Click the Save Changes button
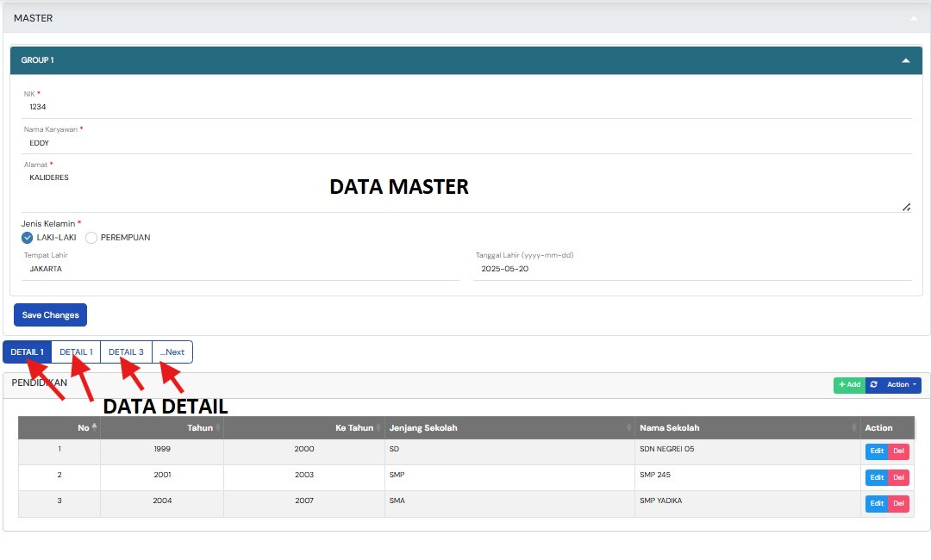The height and width of the screenshot is (560, 931). (x=51, y=315)
